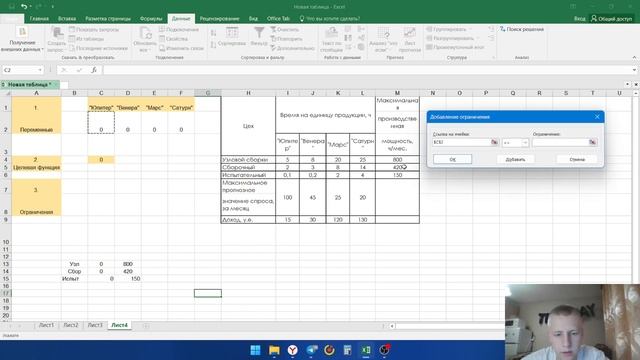
Task: Click the insert function fx icon
Action: tap(94, 70)
